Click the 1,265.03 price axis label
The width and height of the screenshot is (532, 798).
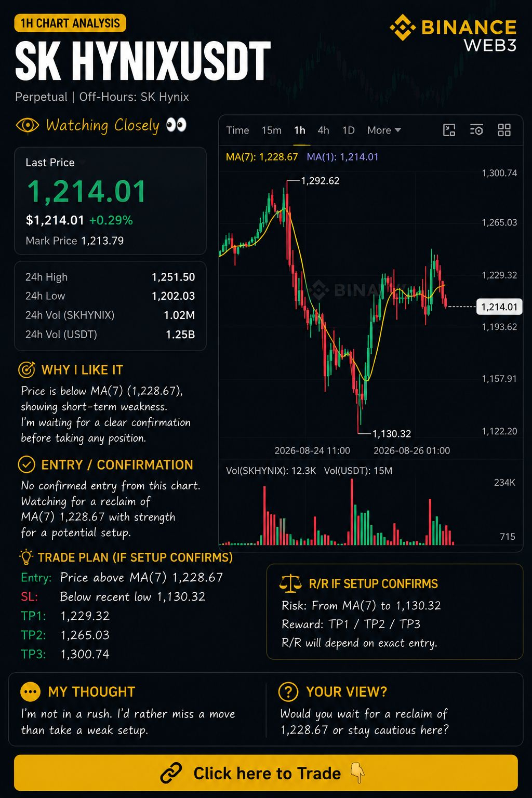point(499,222)
